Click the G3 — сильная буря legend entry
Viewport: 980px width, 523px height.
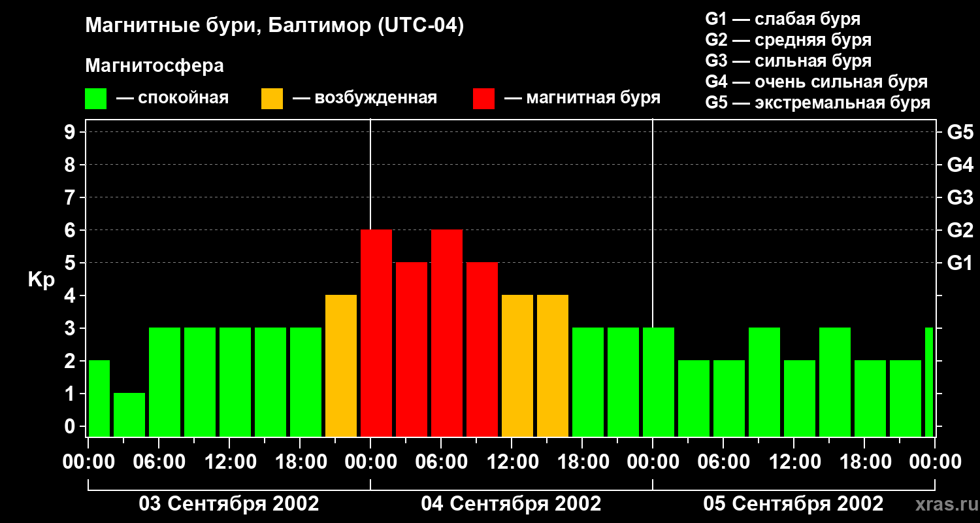point(789,61)
